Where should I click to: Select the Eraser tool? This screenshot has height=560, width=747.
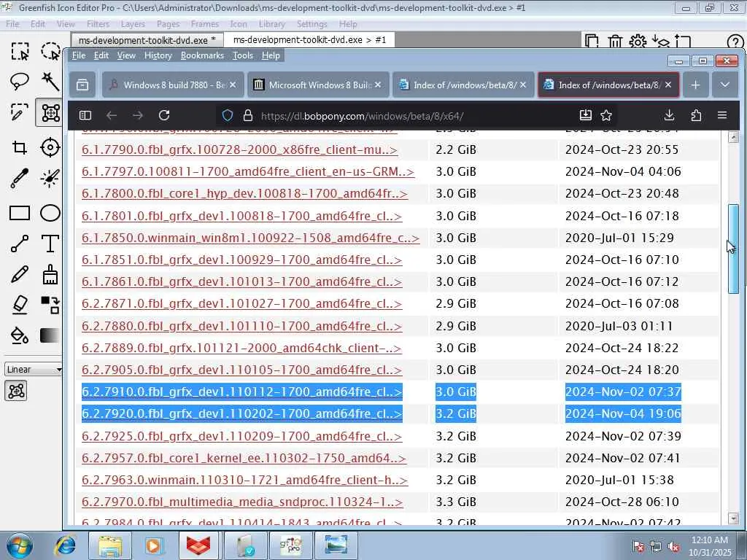pyautogui.click(x=20, y=305)
